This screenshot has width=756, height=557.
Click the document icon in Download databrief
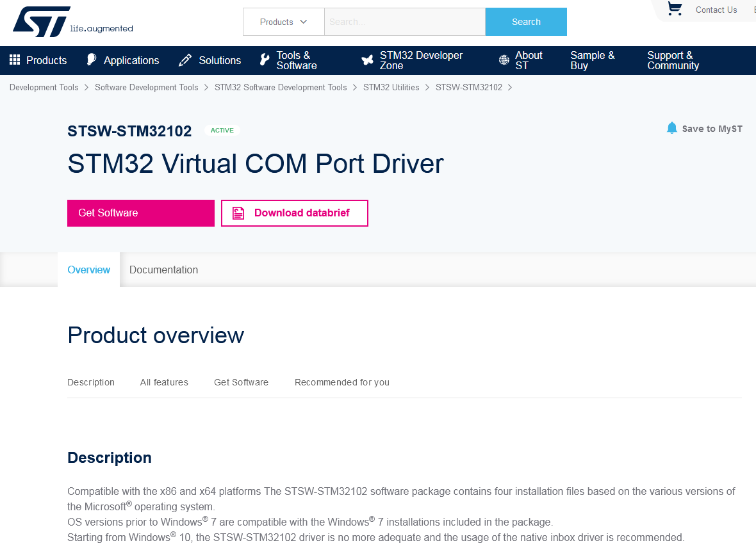[238, 213]
